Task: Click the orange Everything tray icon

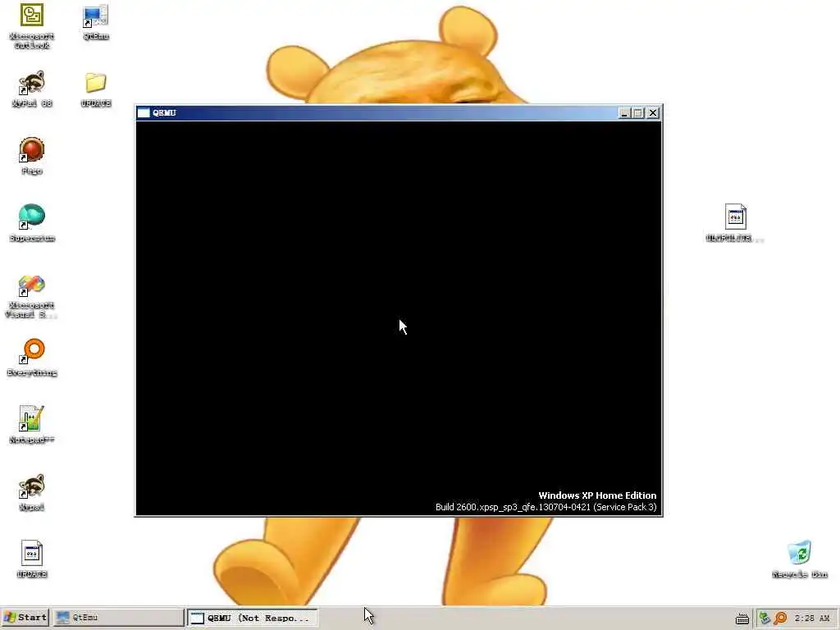Action: click(x=781, y=619)
